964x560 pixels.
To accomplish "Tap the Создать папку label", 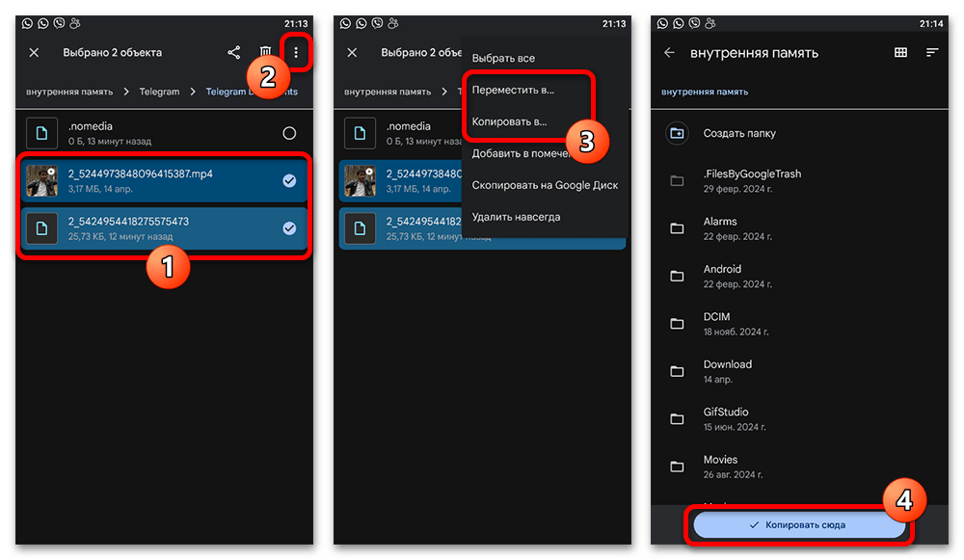I will (x=739, y=133).
